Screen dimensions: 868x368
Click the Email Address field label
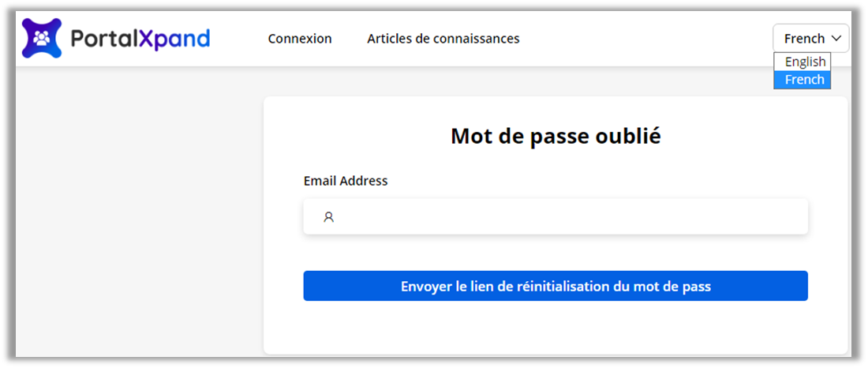click(346, 181)
